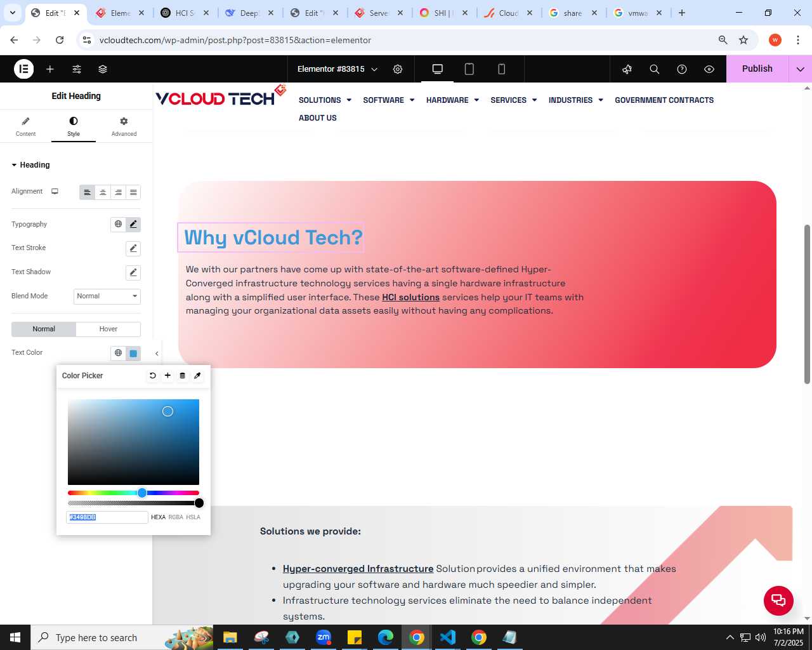Switch to tablet responsive view

(469, 69)
